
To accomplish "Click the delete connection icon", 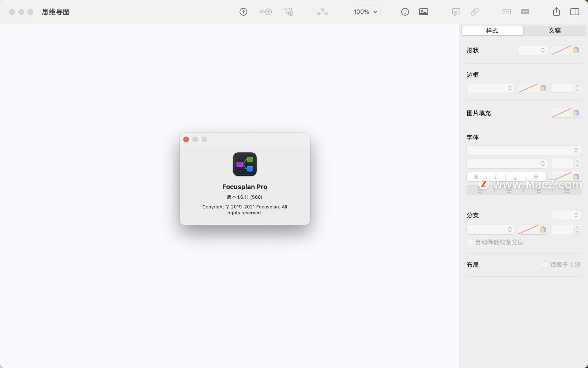I will [x=322, y=12].
